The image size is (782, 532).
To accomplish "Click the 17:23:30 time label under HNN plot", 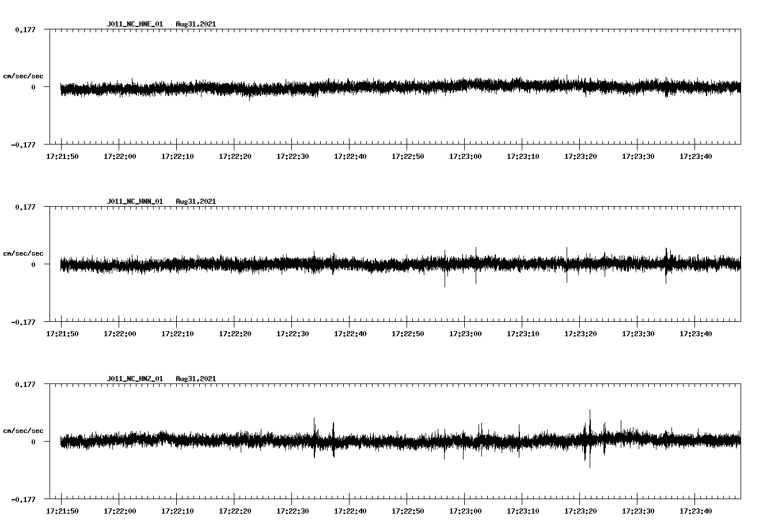I will [638, 334].
